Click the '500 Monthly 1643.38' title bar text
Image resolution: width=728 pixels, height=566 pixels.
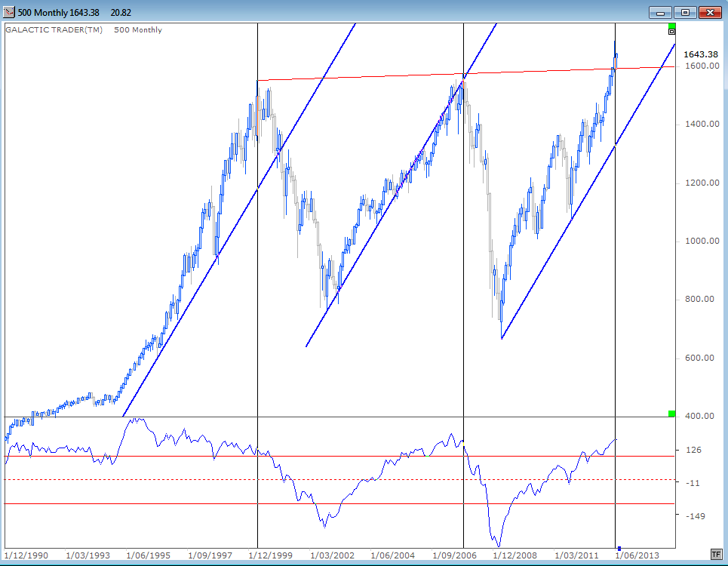[59, 13]
